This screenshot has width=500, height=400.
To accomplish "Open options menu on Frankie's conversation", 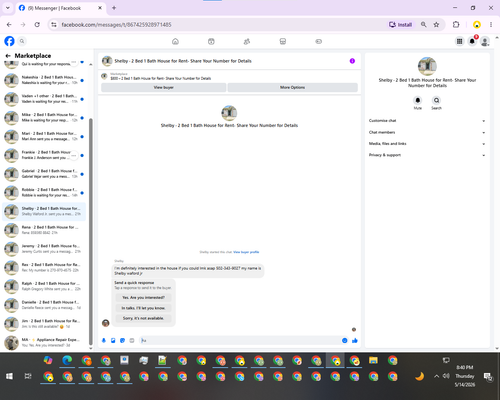I will coord(74,155).
